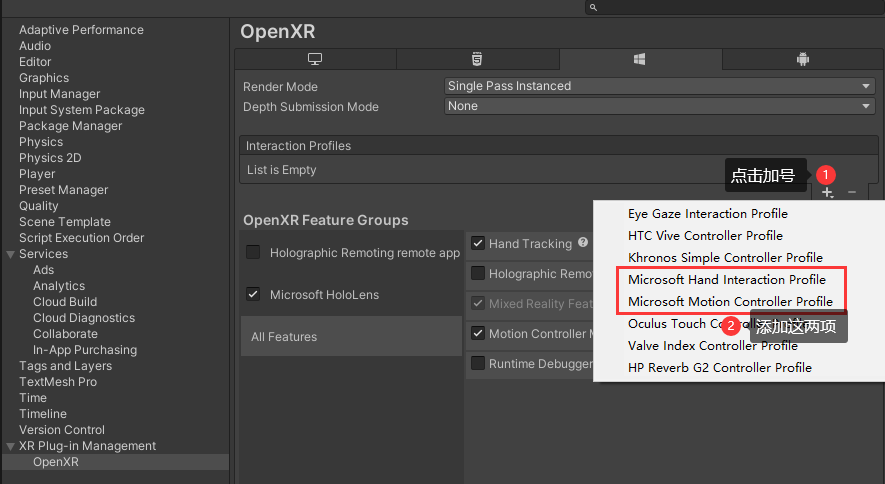Open Adaptive Performance settings

81,30
